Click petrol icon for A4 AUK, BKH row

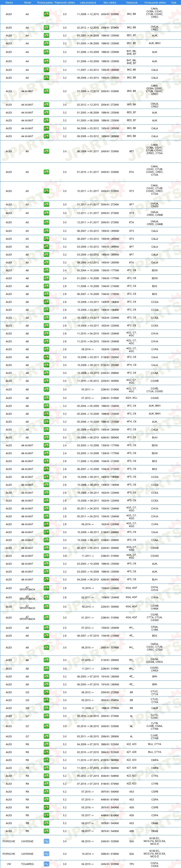46,43
